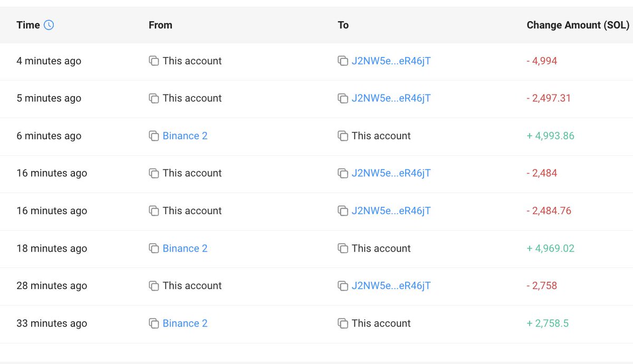Screen dimensions: 633x364
Task: Copy J2NW5e address in 28 minutes ago row
Action: pos(343,286)
